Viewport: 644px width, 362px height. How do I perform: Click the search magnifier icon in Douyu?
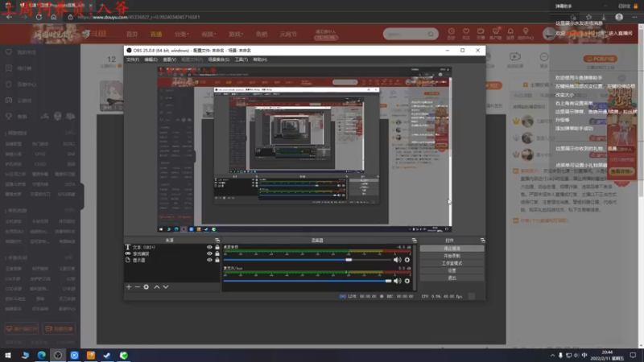click(x=431, y=34)
